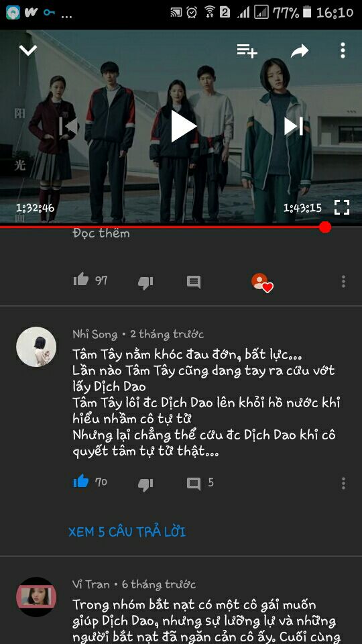Open Nhi Song's profile avatar
Image resolution: width=362 pixels, height=644 pixels.
click(x=36, y=347)
